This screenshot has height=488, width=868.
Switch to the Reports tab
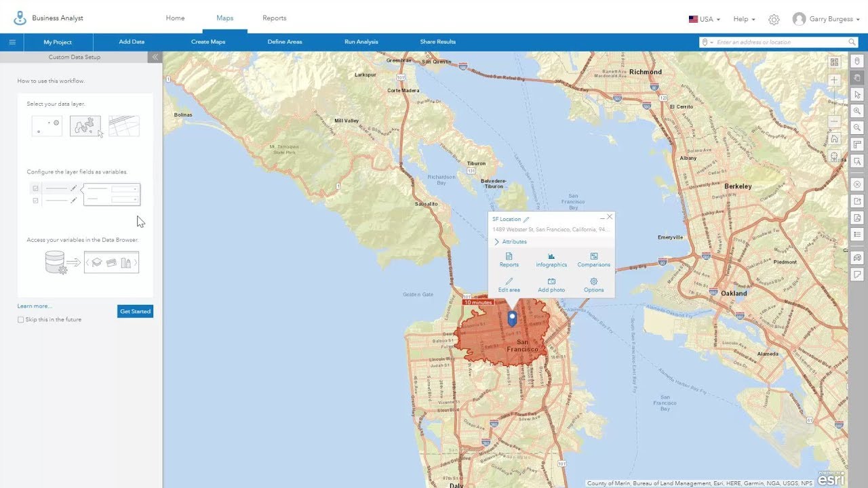(274, 18)
